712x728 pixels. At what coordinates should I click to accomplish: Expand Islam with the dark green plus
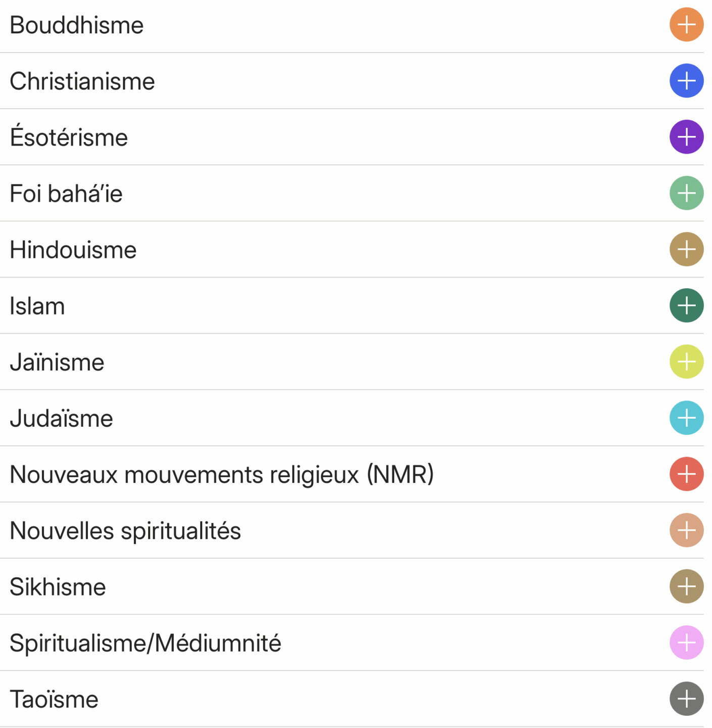[686, 305]
